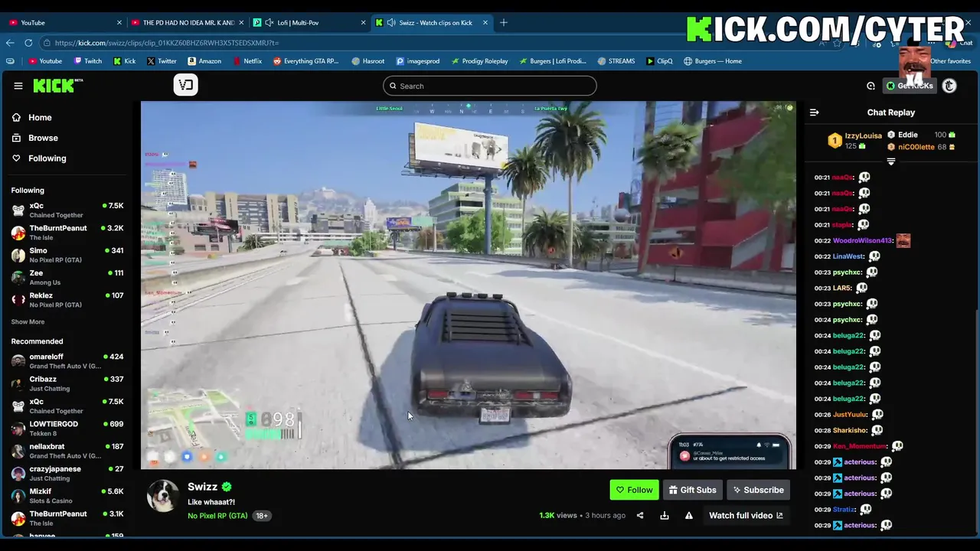
Task: Expand Show More in Following list
Action: point(28,322)
